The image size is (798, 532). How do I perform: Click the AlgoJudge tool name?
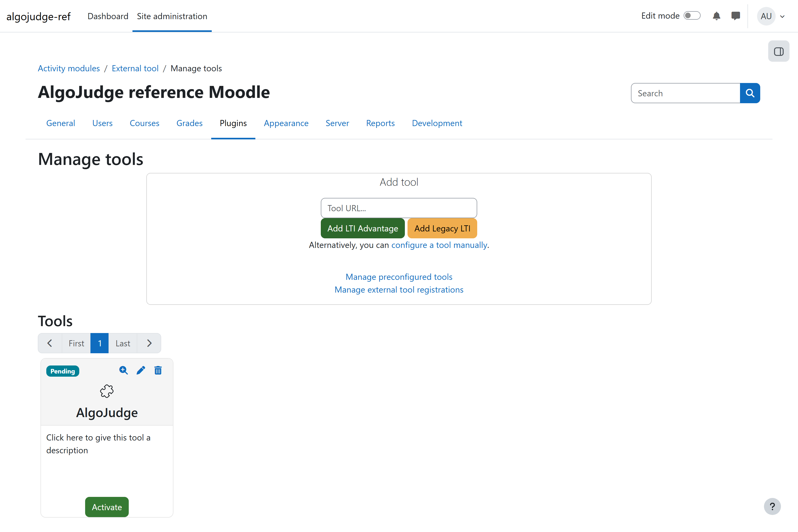tap(107, 413)
